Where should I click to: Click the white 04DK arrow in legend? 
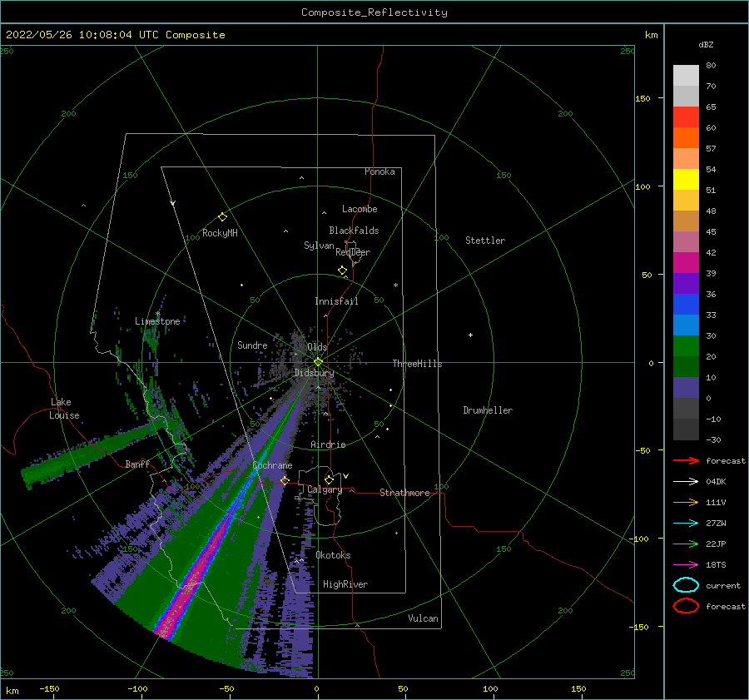[x=686, y=481]
